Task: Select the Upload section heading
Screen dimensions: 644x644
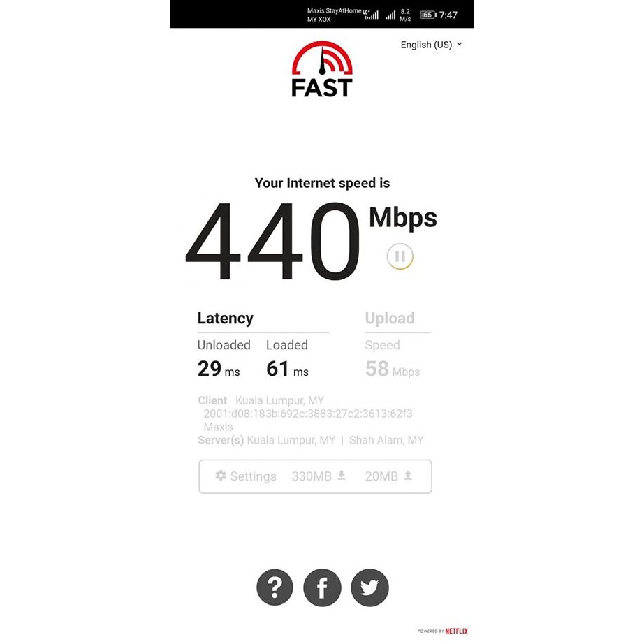Action: pos(390,319)
